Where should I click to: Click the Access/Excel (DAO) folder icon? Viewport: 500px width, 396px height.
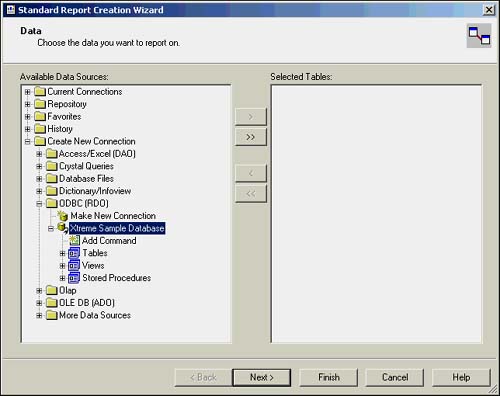(52, 154)
